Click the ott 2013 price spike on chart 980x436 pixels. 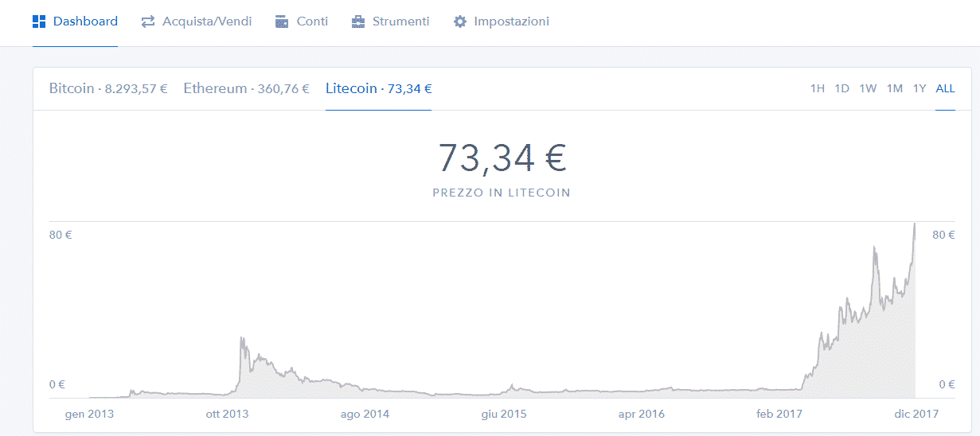click(x=242, y=340)
